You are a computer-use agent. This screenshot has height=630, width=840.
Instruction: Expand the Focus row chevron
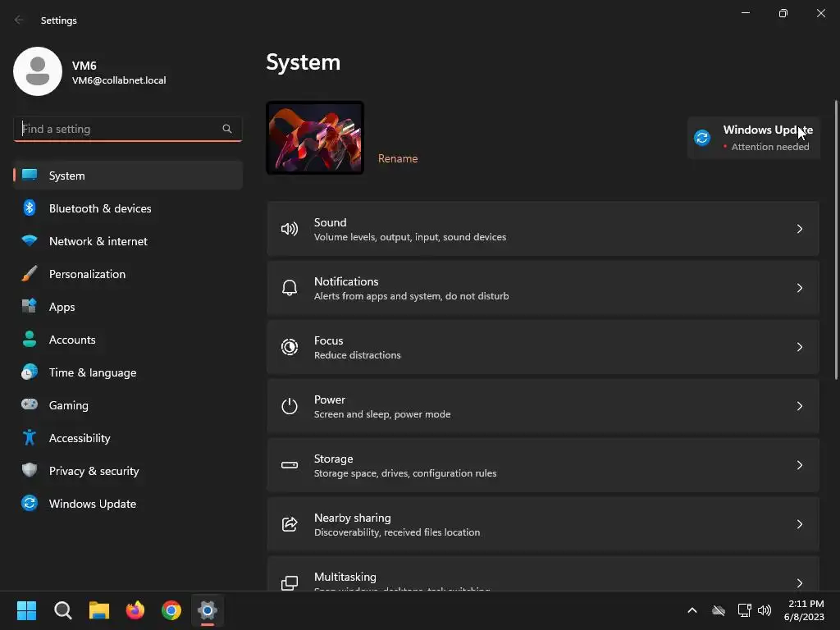pos(799,347)
